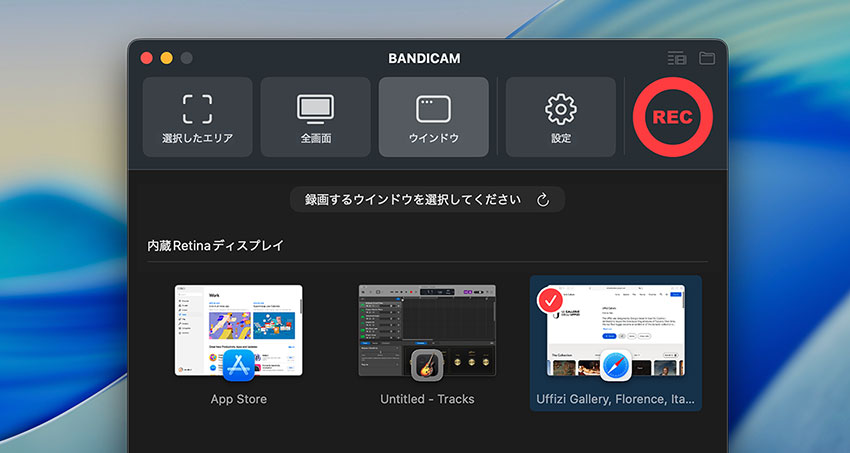This screenshot has width=850, height=453.
Task: Click the App Store window label
Action: (239, 399)
